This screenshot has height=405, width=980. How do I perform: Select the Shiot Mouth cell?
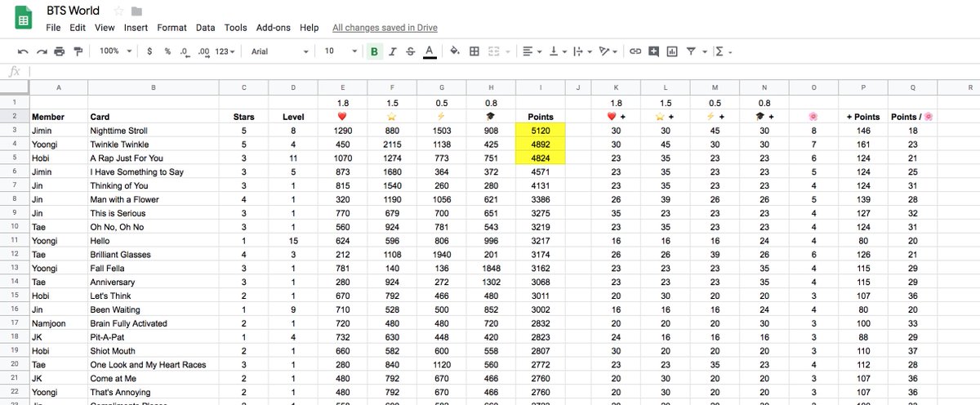(153, 351)
